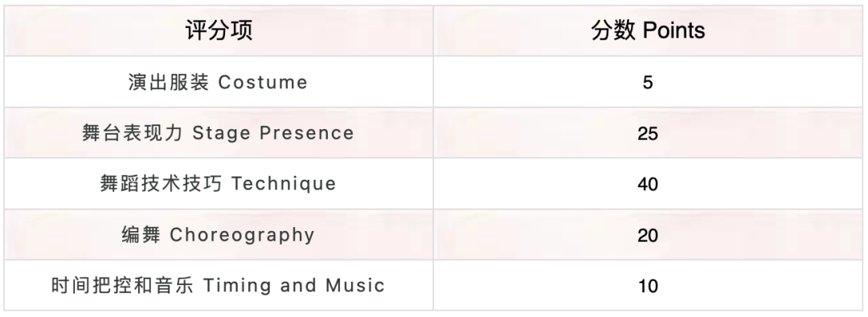Viewport: 868px width, 317px height.
Task: Click the 分数 Points column header
Action: tap(648, 31)
